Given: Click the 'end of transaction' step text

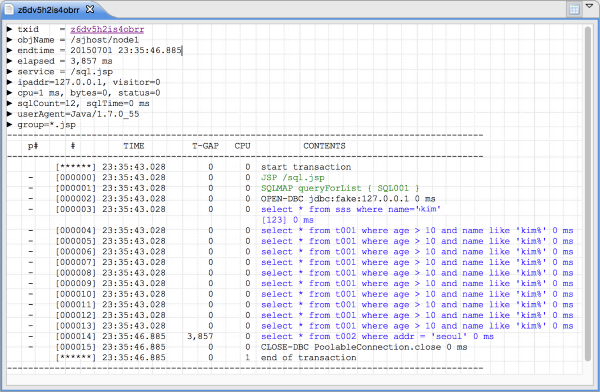Looking at the screenshot, I should (x=308, y=358).
